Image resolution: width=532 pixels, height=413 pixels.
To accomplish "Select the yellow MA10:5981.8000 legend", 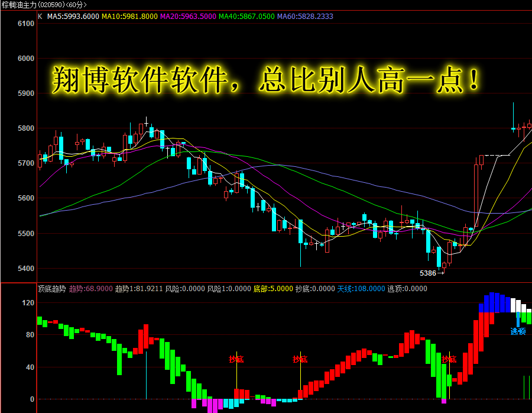I will [129, 17].
